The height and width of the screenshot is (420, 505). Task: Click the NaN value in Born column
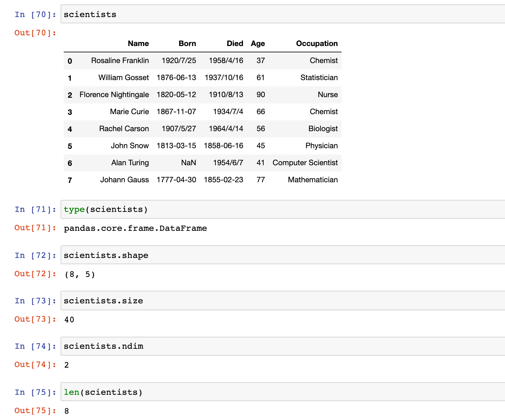[x=188, y=163]
